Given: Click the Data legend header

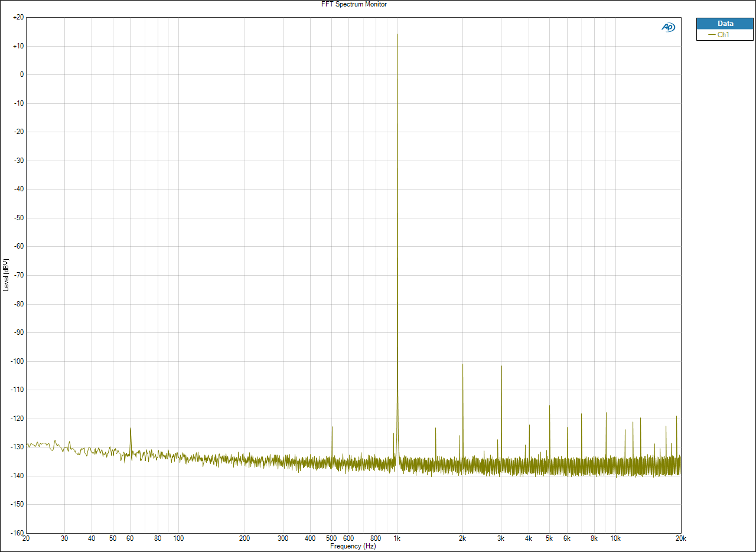Looking at the screenshot, I should pyautogui.click(x=725, y=24).
